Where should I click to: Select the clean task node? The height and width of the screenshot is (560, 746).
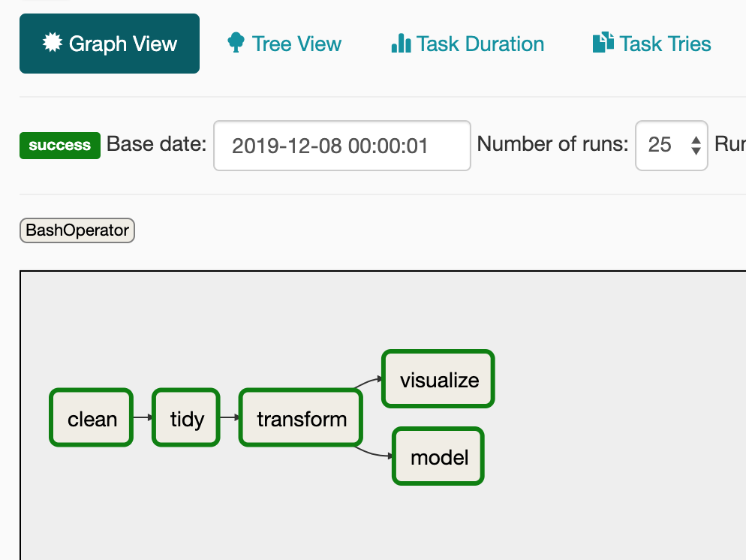pyautogui.click(x=92, y=417)
